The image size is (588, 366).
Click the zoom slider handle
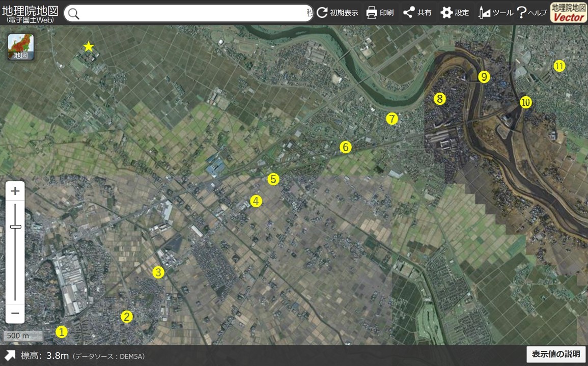(15, 227)
